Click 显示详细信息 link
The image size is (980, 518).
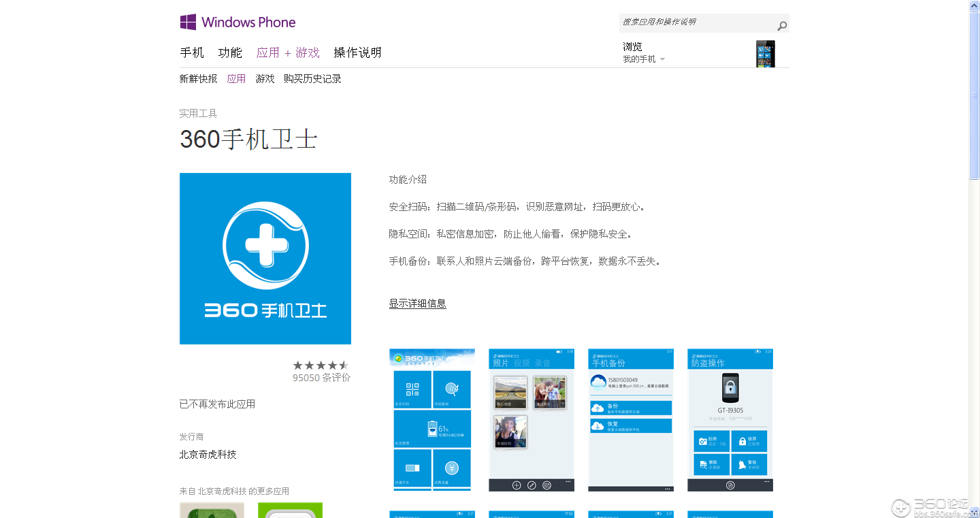click(417, 304)
